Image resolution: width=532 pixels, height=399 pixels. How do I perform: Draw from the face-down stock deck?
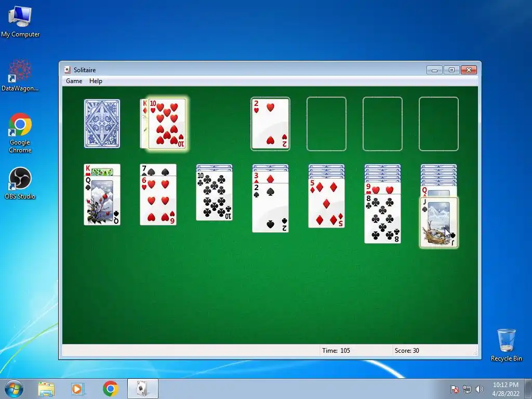point(102,124)
